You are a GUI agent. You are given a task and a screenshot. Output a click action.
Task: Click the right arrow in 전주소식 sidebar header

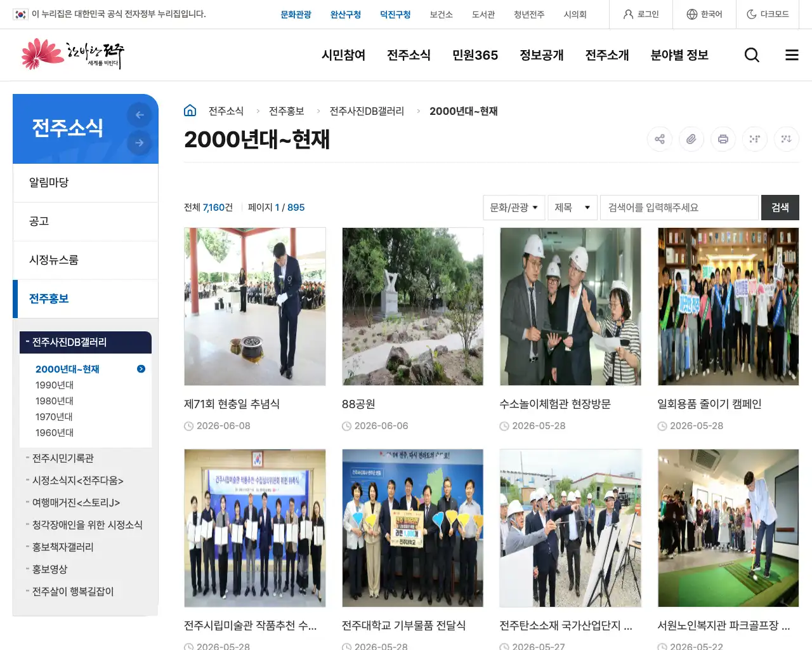[x=140, y=143]
